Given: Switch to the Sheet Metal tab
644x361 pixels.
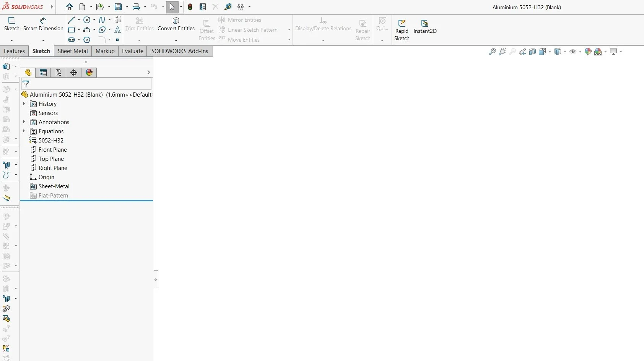Looking at the screenshot, I should click(x=73, y=51).
